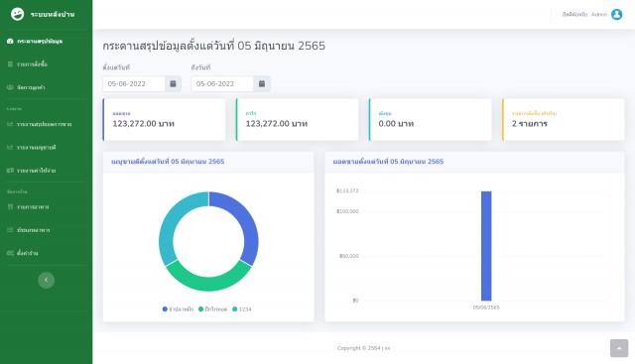The height and width of the screenshot is (364, 635).
Task: Open the food list utensils icon
Action: coord(10,207)
